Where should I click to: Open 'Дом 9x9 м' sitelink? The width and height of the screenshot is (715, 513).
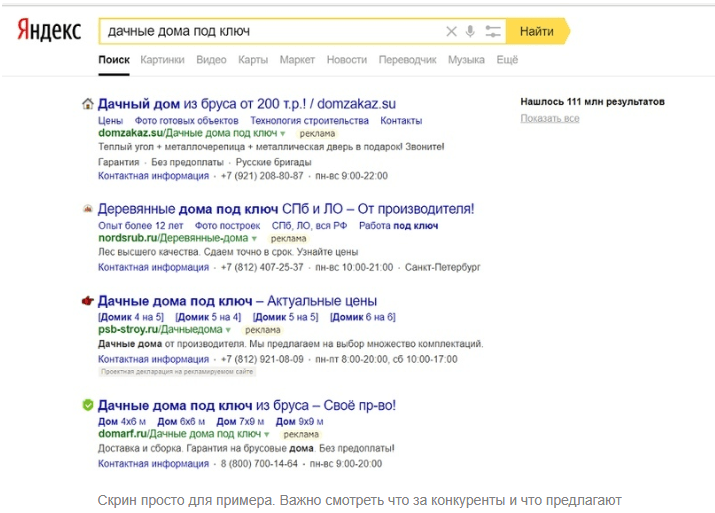(300, 422)
